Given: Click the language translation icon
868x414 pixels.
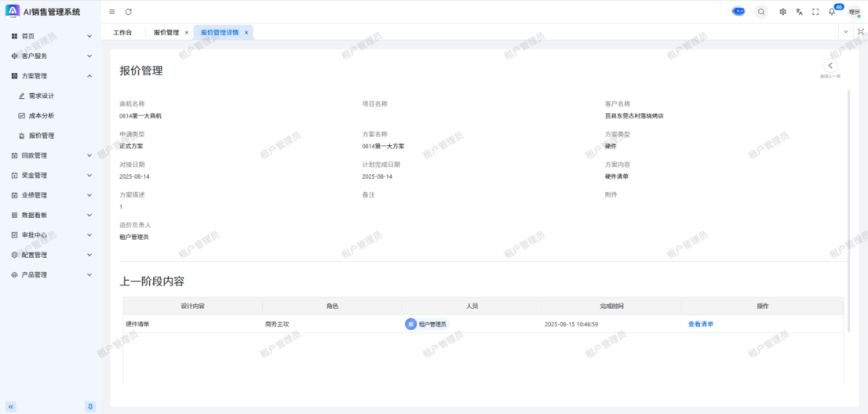Looking at the screenshot, I should pos(799,12).
